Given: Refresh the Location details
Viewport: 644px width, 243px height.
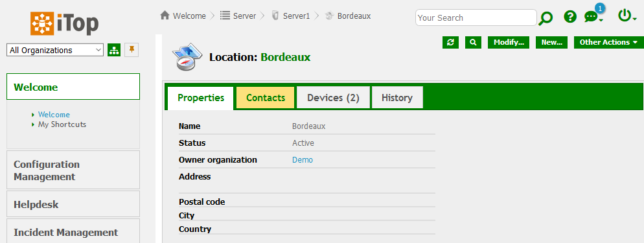Looking at the screenshot, I should (450, 42).
